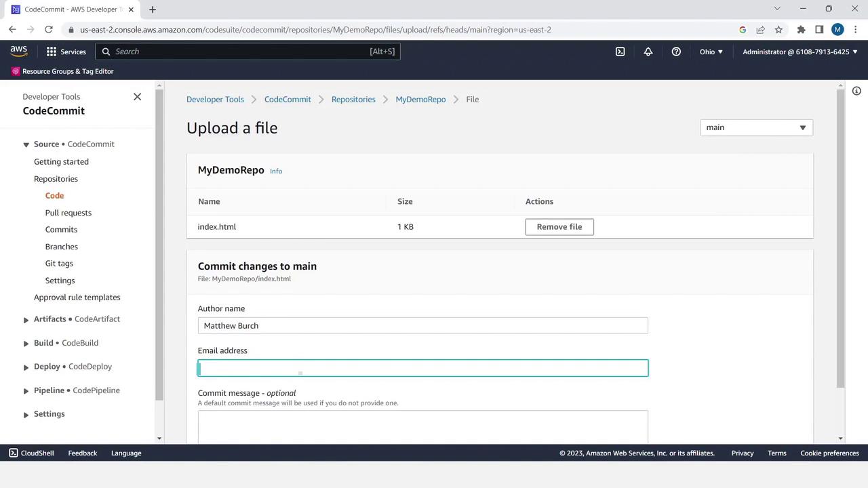Click the AWS logo home icon
Image resolution: width=868 pixels, height=488 pixels.
(x=19, y=52)
